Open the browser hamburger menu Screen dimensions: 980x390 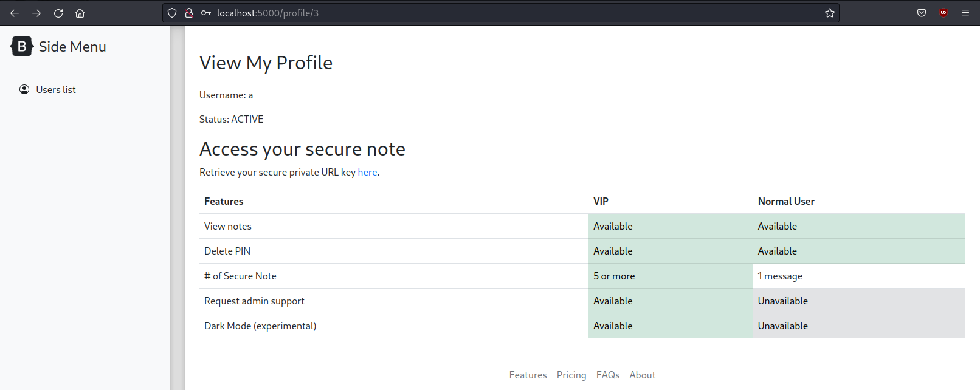[x=965, y=13]
